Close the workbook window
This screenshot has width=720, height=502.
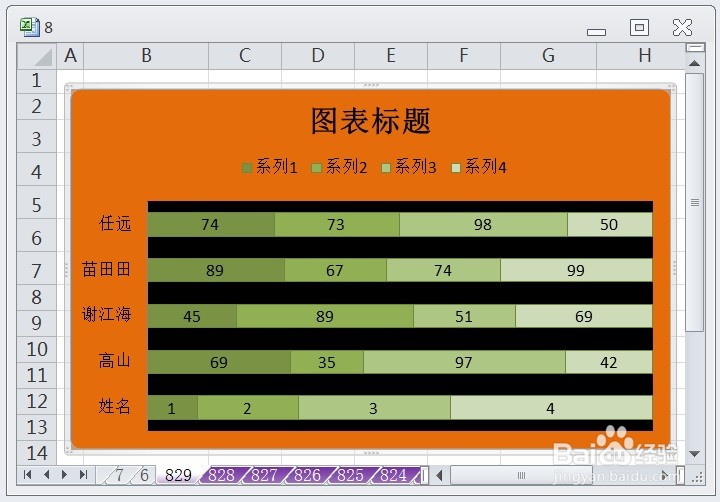click(x=682, y=28)
